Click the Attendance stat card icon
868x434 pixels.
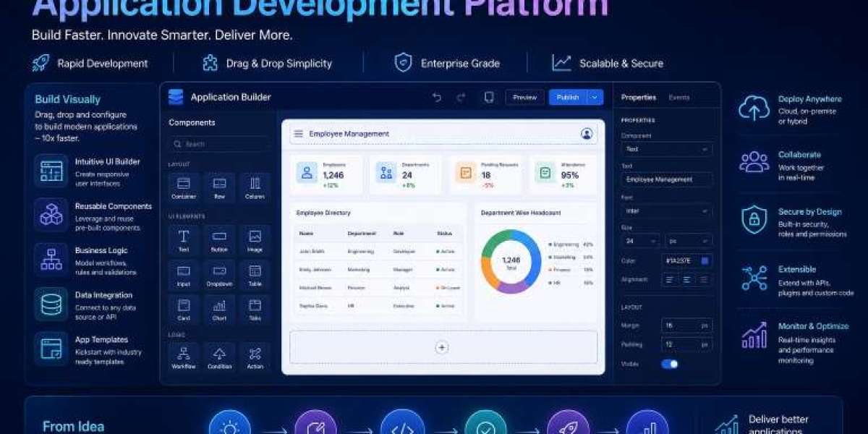pos(545,173)
